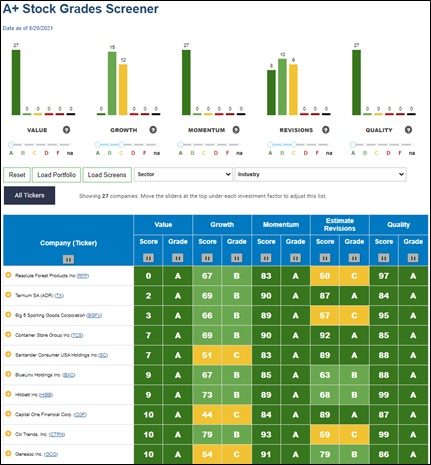Viewport: 431px width, 465px height.
Task: Click the help icon next to VALUE
Action: click(66, 130)
